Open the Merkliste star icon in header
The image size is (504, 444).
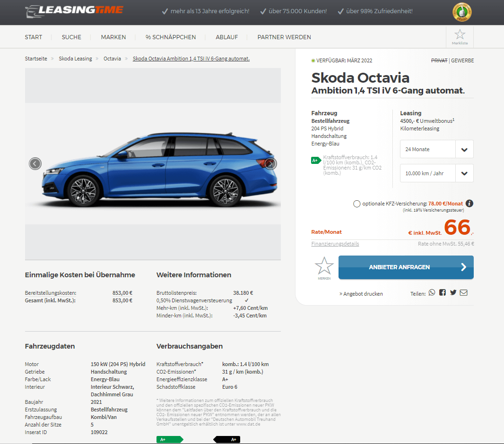coord(460,37)
